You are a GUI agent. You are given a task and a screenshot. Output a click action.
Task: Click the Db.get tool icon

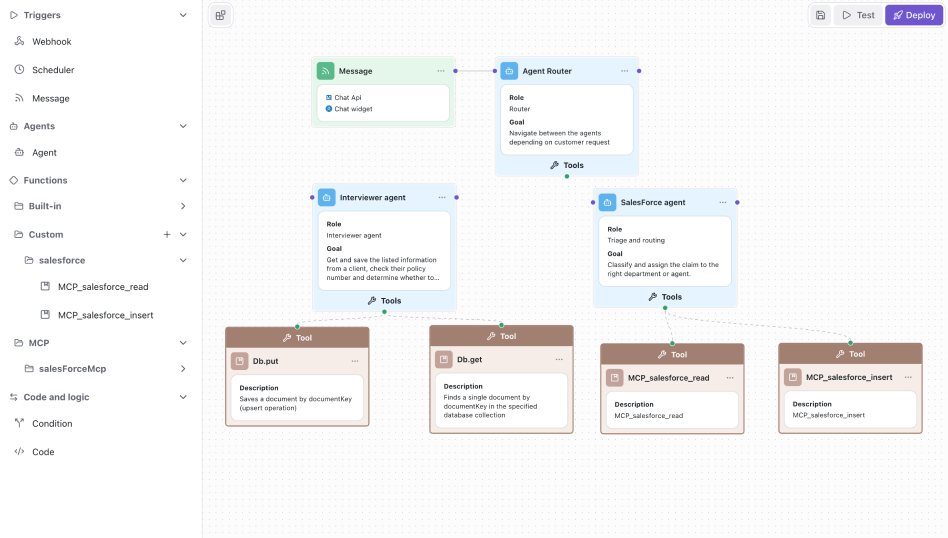click(x=444, y=360)
